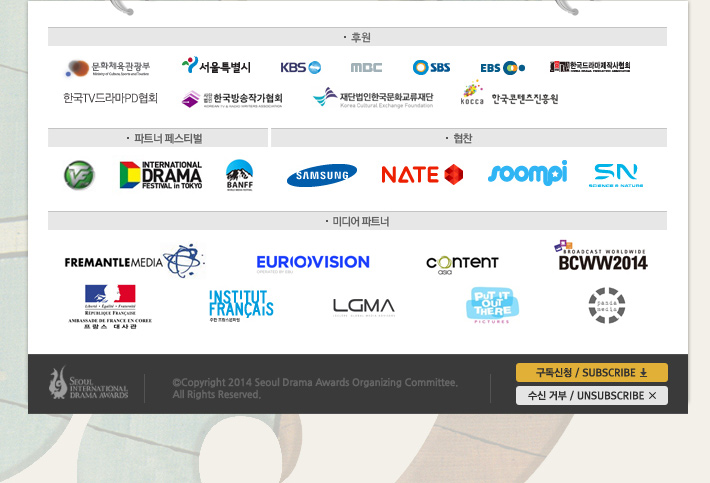Click the SBS logo
This screenshot has width=710, height=483.
click(432, 67)
